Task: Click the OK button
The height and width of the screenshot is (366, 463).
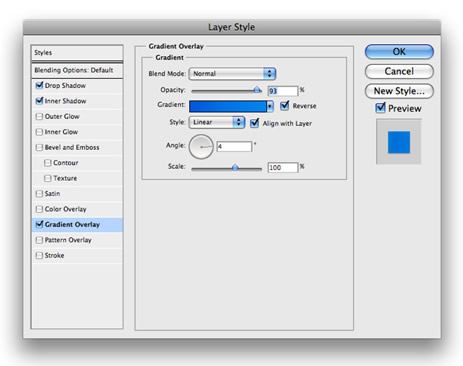Action: [x=399, y=52]
